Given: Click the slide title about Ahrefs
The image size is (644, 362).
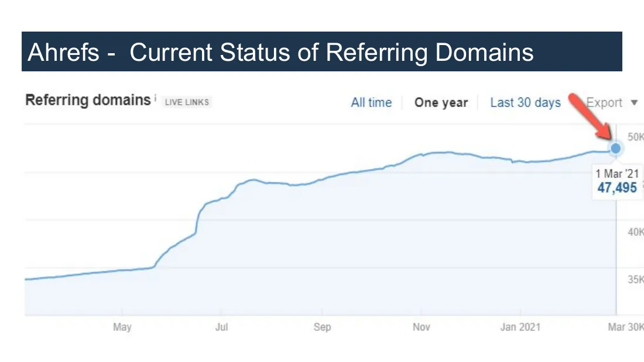Looking at the screenshot, I should coord(280,52).
